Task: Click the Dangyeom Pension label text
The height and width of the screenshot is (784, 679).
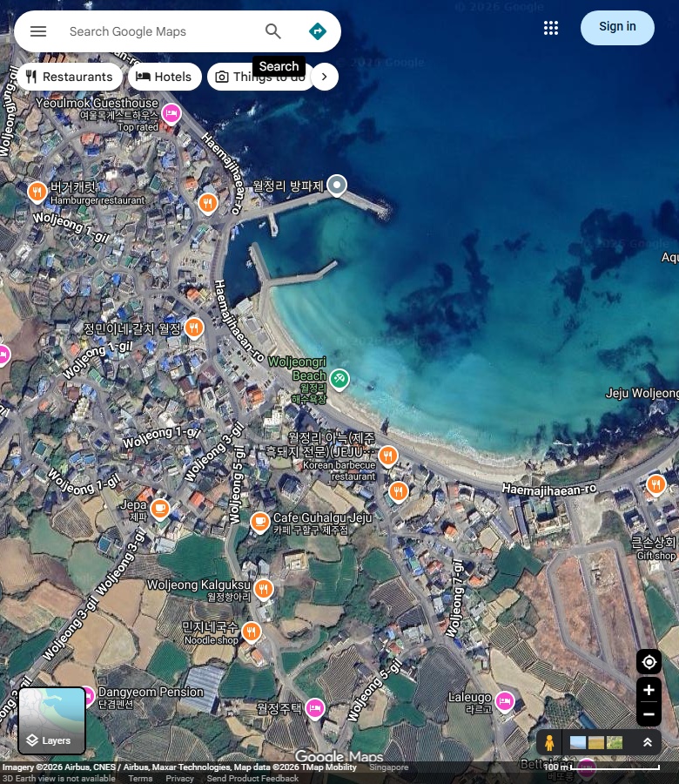Action: point(151,692)
